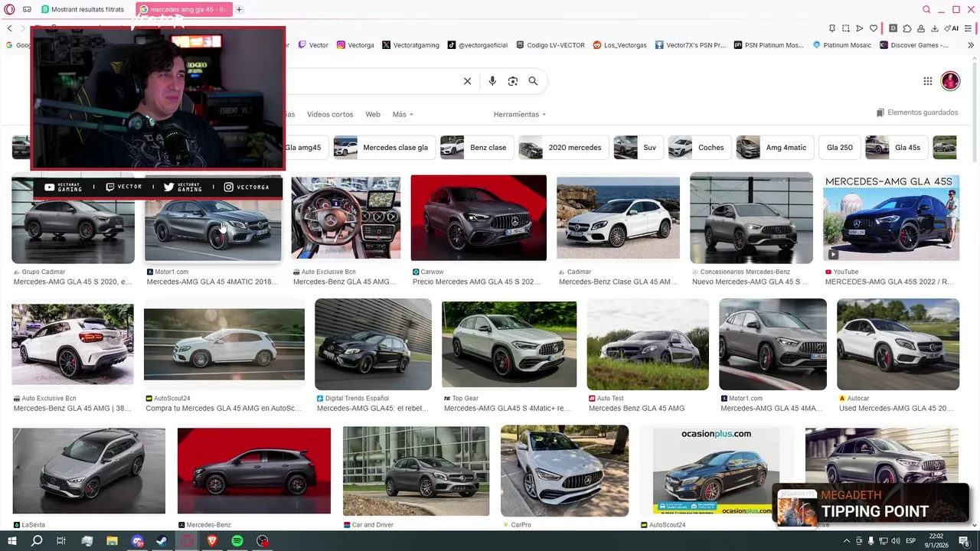Image resolution: width=980 pixels, height=551 pixels.
Task: Open Windows taskbar search
Action: [x=36, y=541]
